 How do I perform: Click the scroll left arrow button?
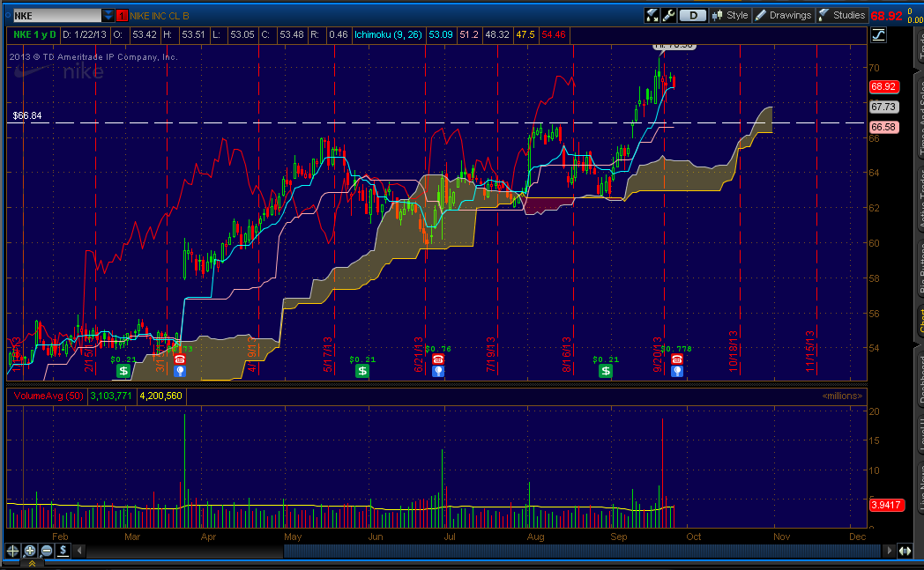[79, 551]
